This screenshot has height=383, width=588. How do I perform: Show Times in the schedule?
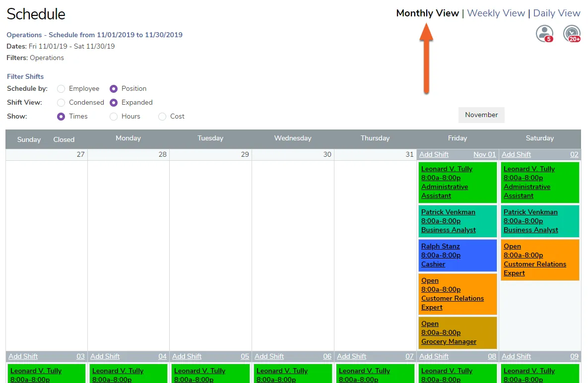pyautogui.click(x=61, y=117)
